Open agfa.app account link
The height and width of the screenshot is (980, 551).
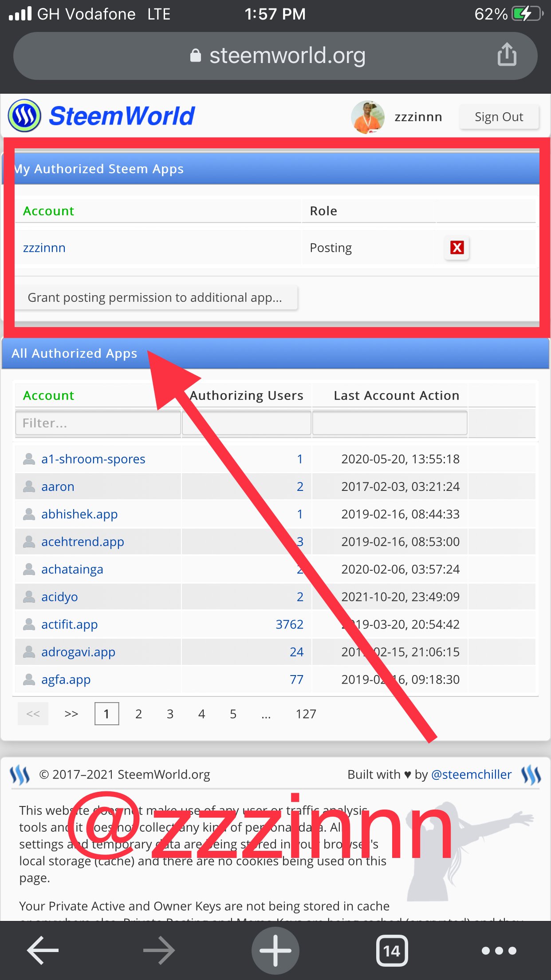point(66,679)
